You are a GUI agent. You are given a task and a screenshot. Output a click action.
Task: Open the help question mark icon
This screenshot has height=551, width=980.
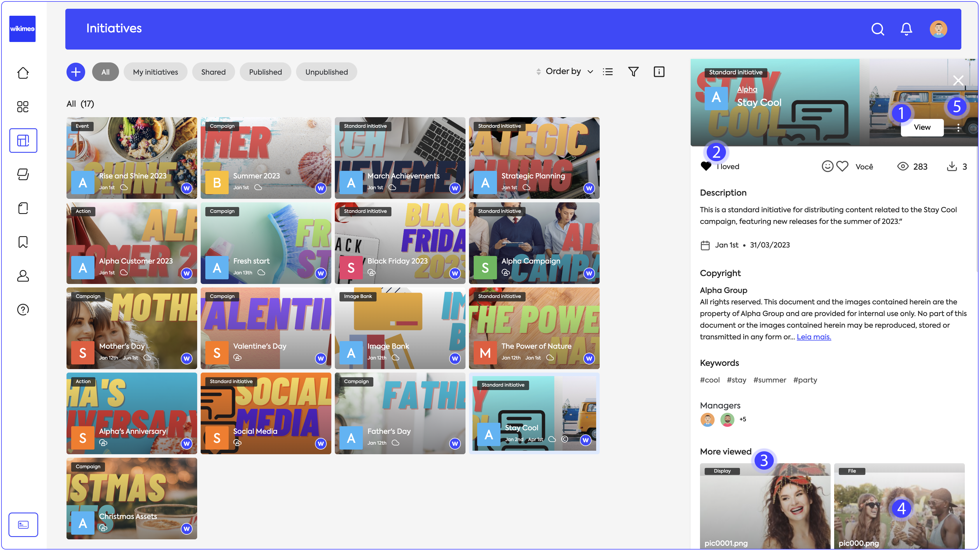(23, 310)
